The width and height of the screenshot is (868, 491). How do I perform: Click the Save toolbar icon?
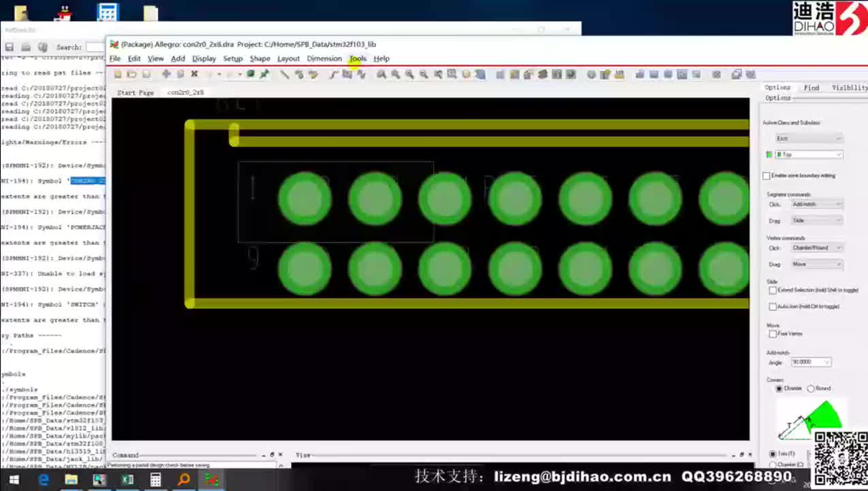pos(146,74)
